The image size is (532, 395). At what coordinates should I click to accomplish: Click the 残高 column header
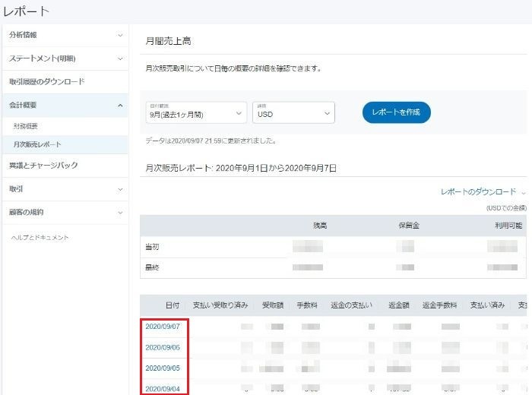click(x=320, y=226)
